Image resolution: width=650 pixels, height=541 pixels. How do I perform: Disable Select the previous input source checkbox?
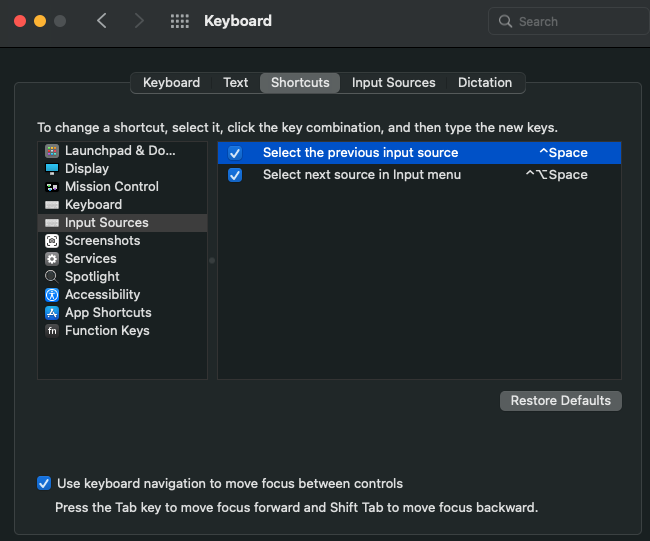click(235, 153)
